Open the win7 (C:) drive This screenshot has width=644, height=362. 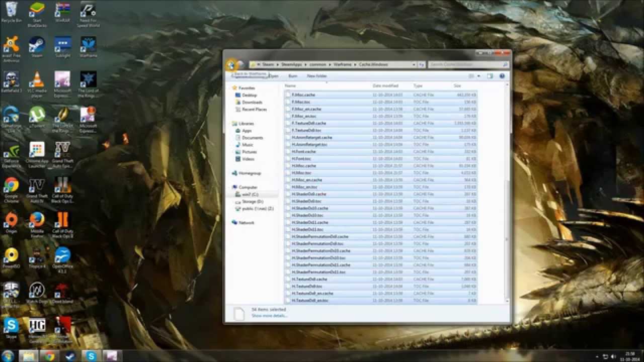[250, 195]
